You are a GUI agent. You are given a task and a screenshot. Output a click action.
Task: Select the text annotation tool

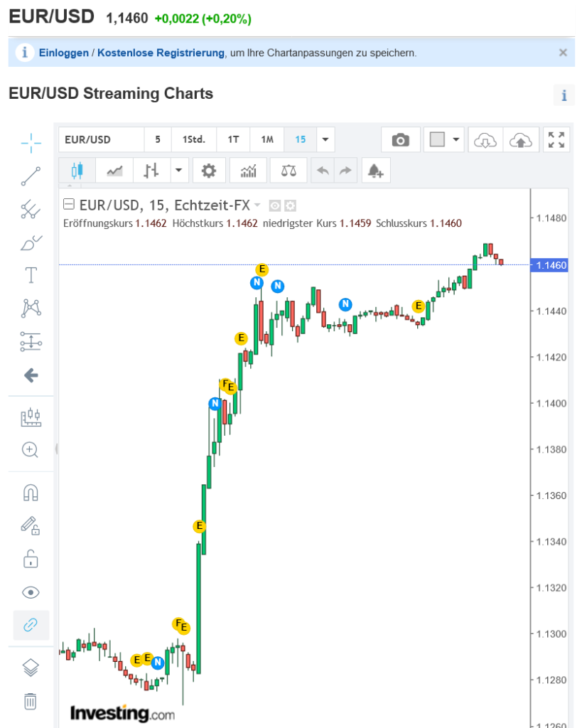coord(31,275)
